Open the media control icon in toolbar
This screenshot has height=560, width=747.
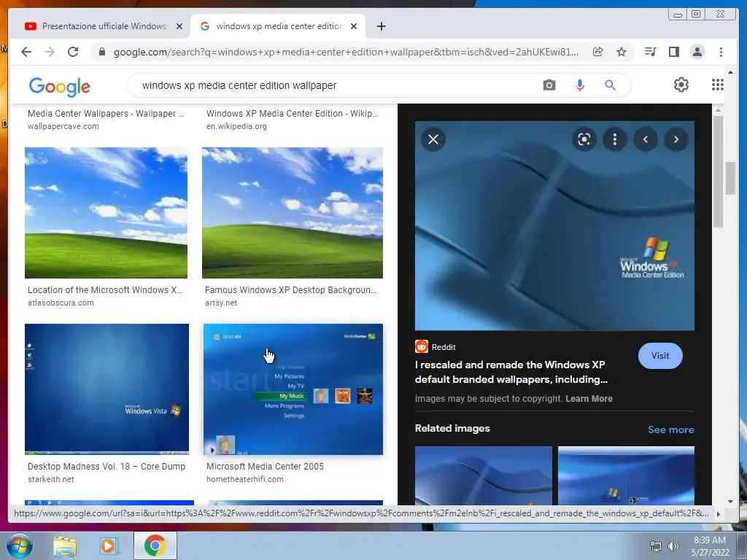tap(650, 52)
